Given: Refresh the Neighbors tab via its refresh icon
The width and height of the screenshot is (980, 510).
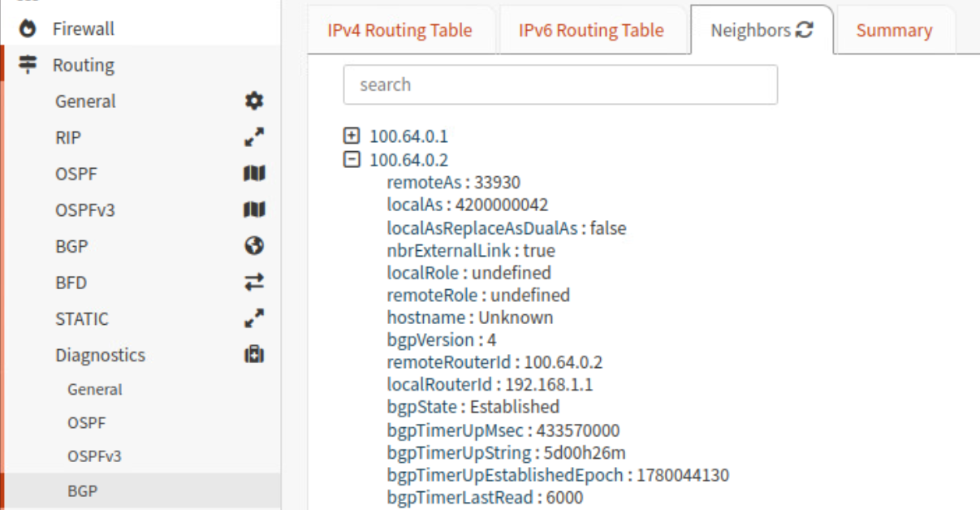Looking at the screenshot, I should [805, 31].
